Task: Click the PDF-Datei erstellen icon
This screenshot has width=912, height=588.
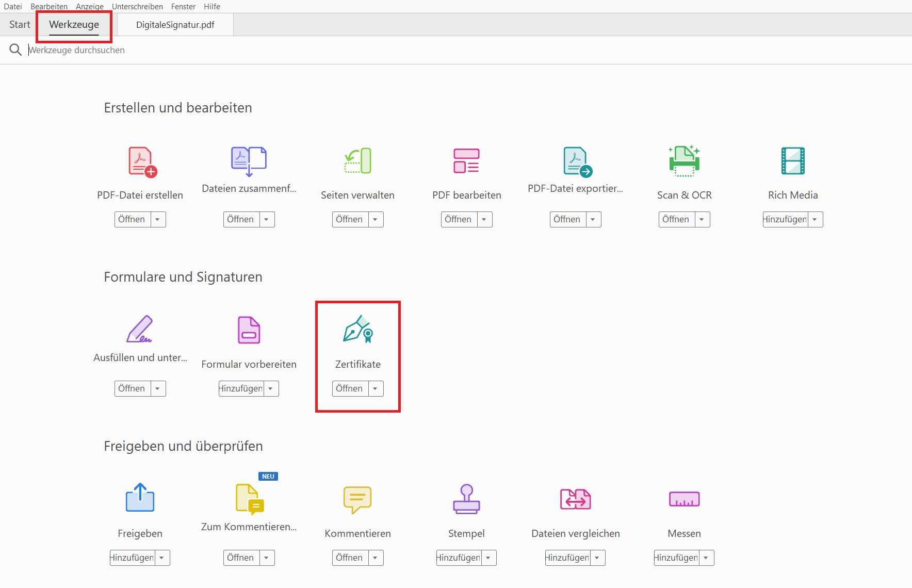Action: 142,162
